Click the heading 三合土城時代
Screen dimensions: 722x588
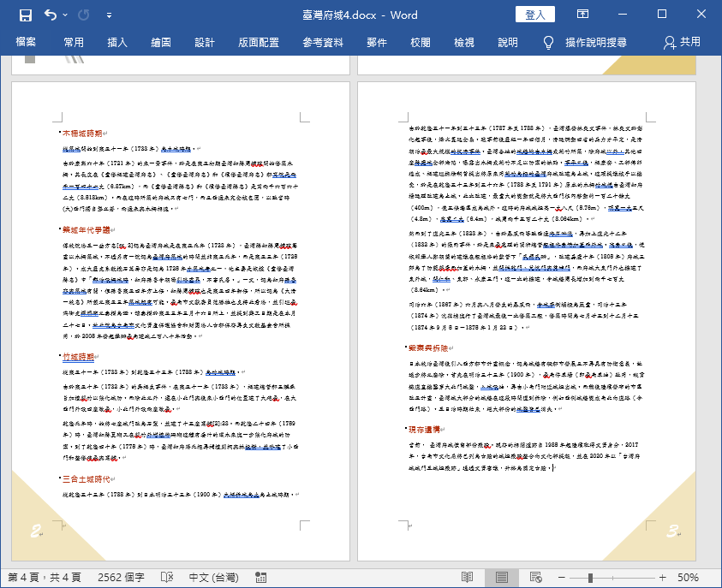point(87,479)
